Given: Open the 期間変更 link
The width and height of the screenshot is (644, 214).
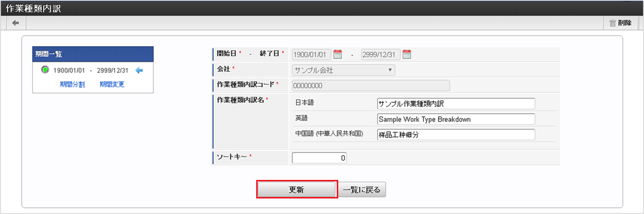Looking at the screenshot, I should coord(112,84).
